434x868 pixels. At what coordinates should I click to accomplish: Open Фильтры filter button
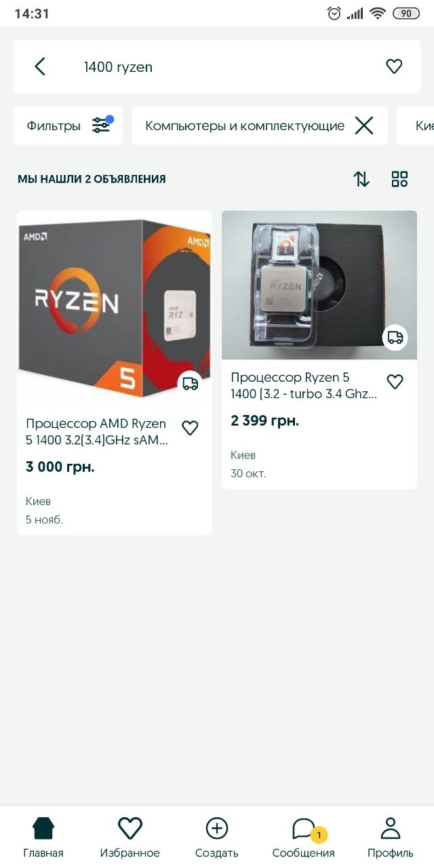point(68,125)
